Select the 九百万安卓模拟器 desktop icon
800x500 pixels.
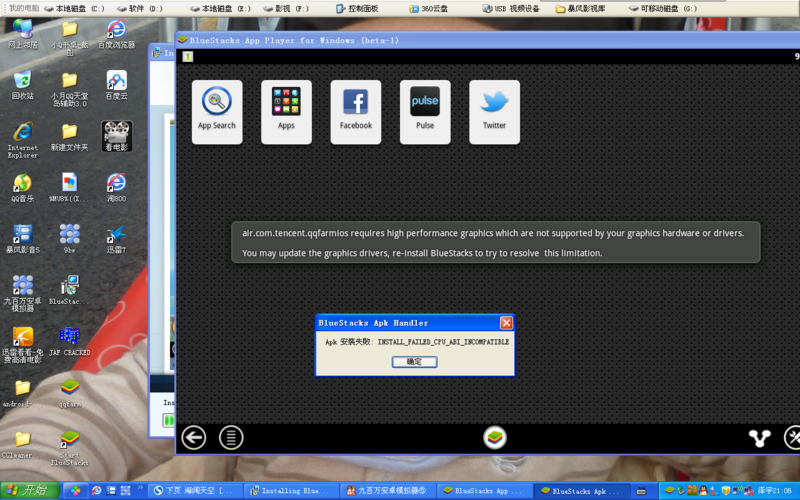[22, 293]
